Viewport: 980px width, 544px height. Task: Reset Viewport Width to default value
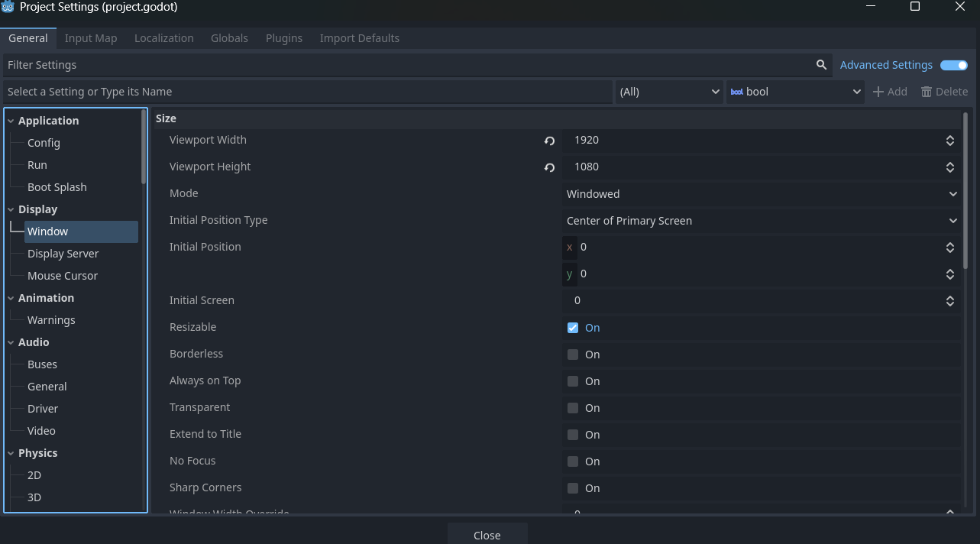point(549,141)
